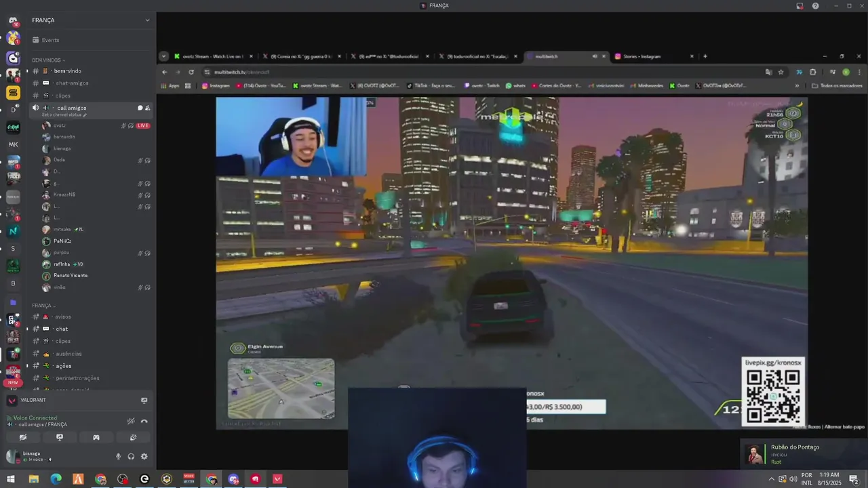Stream VALORANT using the activity panel icon
This screenshot has height=488, width=868.
tap(144, 401)
